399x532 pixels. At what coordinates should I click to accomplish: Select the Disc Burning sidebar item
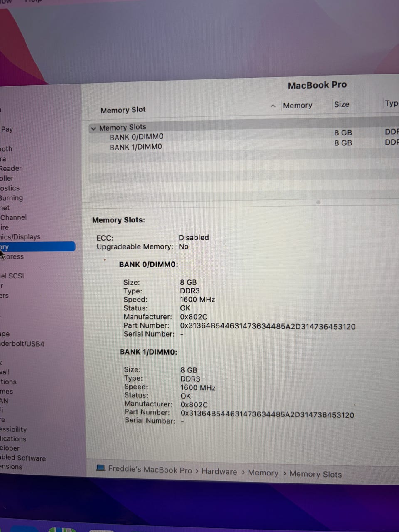11,198
